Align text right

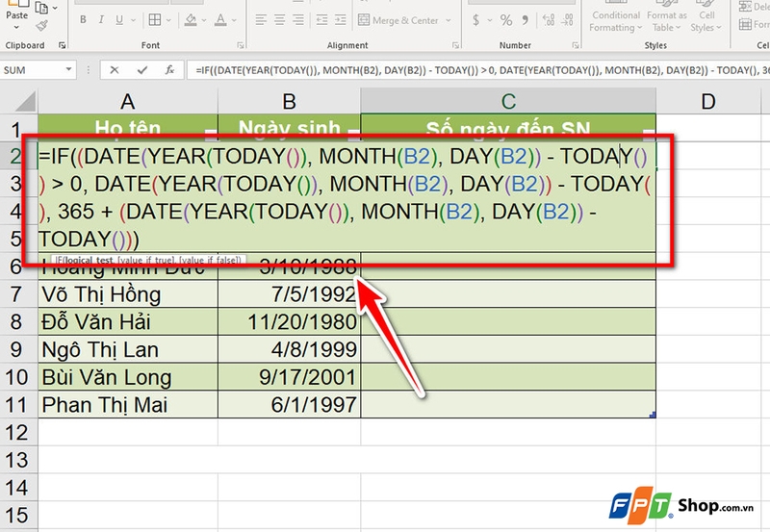[298, 19]
